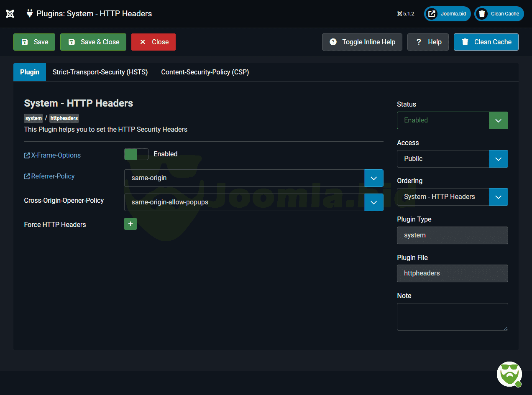Click into the Note text area
This screenshot has height=395, width=532.
click(x=452, y=316)
